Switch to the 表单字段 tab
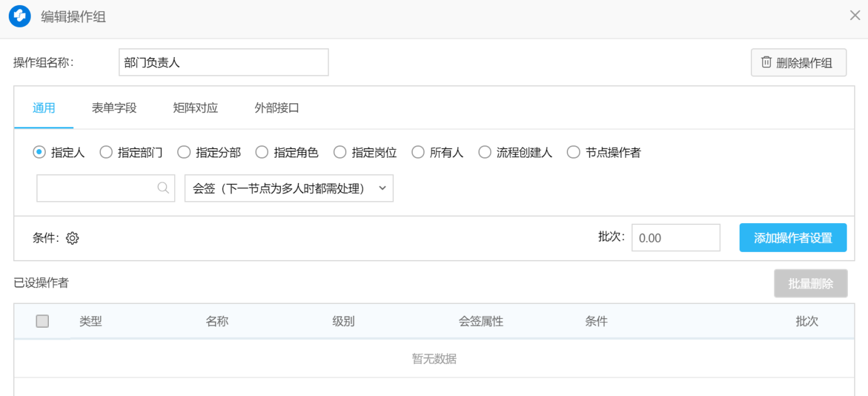This screenshot has height=396, width=868. coord(114,108)
